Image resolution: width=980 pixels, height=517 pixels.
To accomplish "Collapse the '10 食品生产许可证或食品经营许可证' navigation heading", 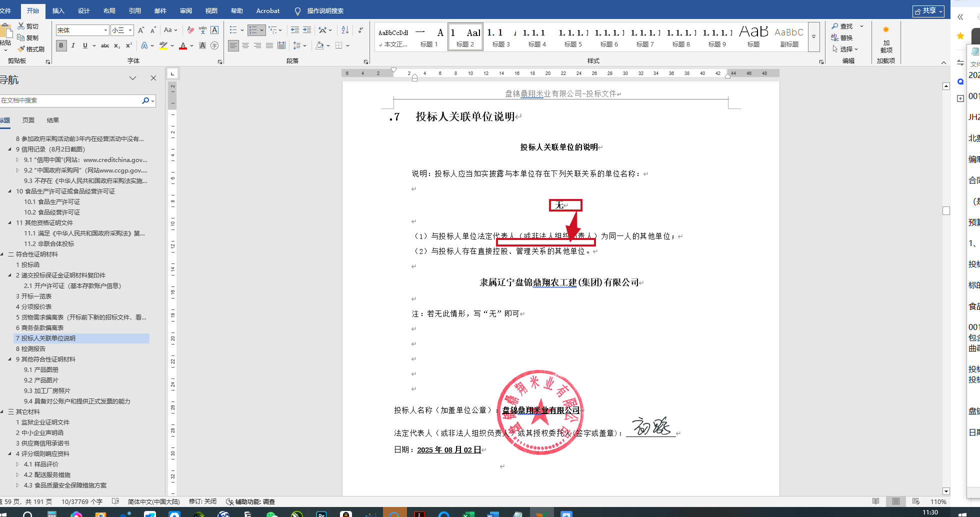I will coord(10,191).
